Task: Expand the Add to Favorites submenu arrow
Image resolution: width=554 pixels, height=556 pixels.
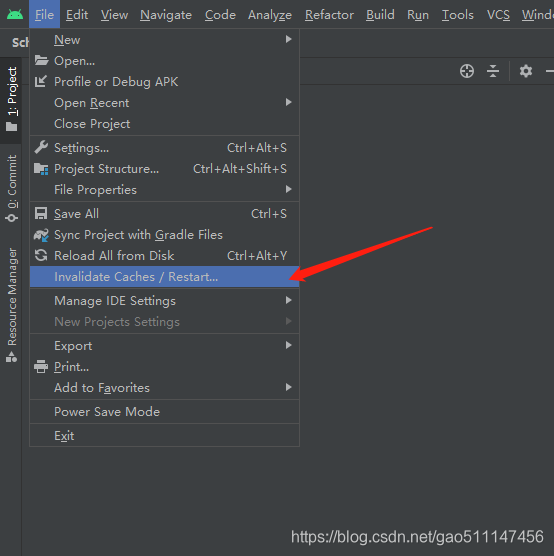Action: [289, 387]
